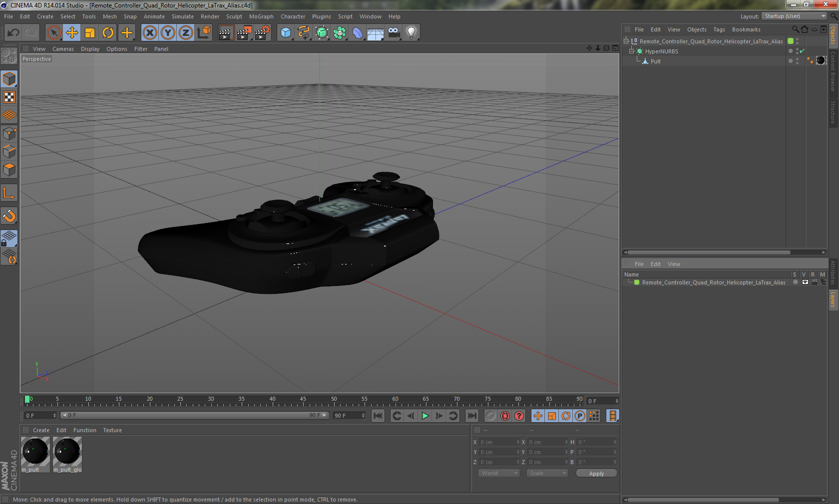Screen dimensions: 839x504
Task: Add a Camera object icon
Action: (x=394, y=33)
